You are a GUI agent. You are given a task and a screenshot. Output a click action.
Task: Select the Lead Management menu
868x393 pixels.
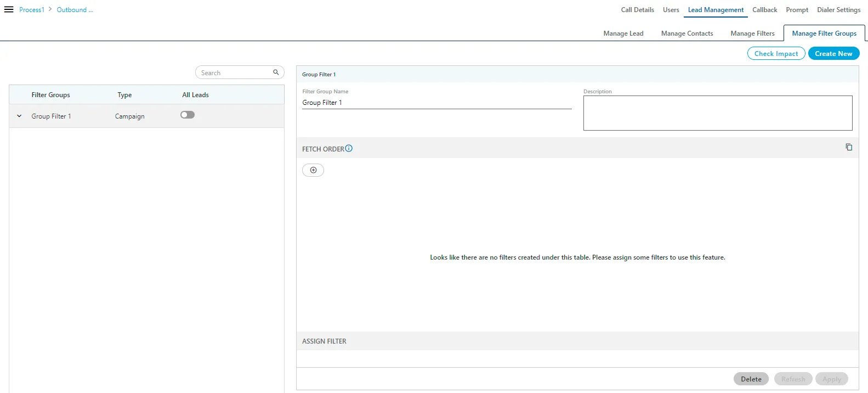[x=716, y=10]
